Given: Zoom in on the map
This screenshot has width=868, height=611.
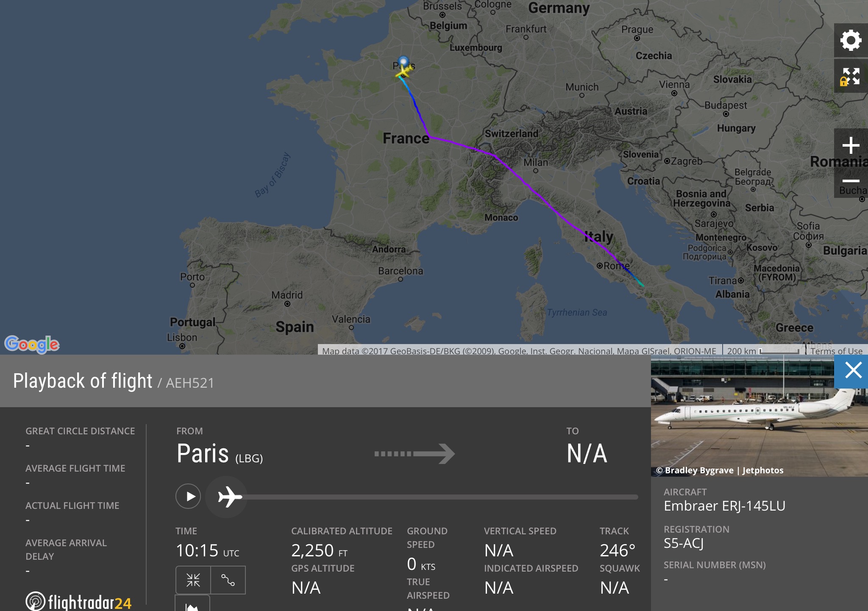Looking at the screenshot, I should click(851, 146).
